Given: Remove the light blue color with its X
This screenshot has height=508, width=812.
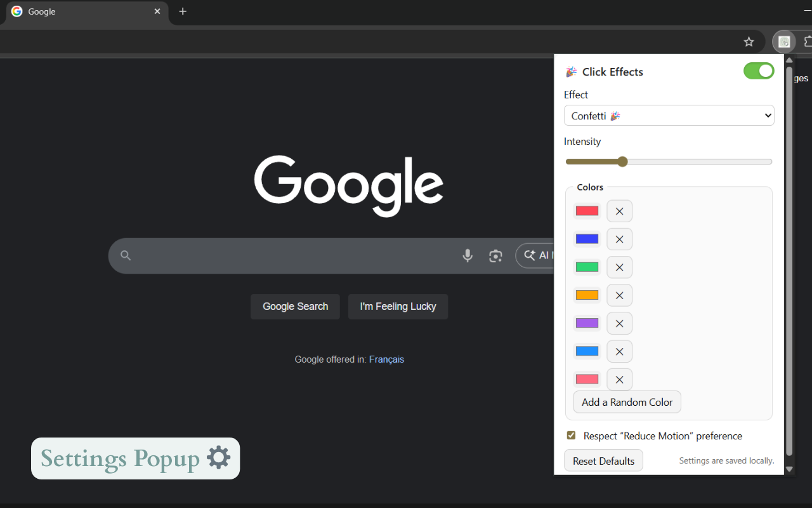Looking at the screenshot, I should [619, 351].
